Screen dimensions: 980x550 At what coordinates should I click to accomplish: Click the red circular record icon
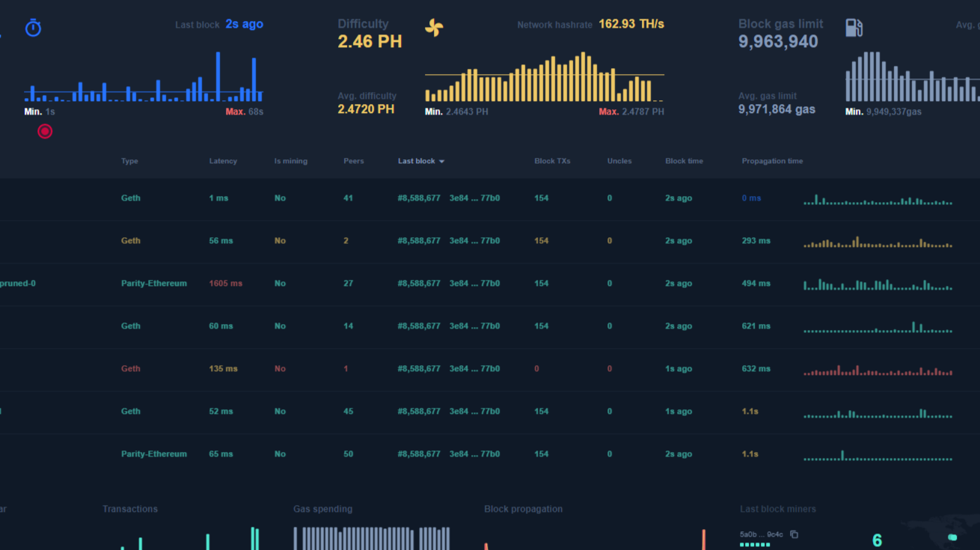click(45, 132)
